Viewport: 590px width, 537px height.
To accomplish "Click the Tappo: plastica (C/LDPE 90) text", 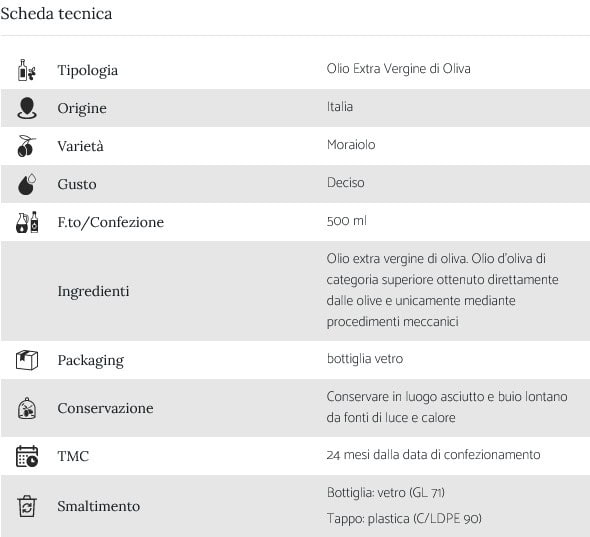I will click(404, 519).
